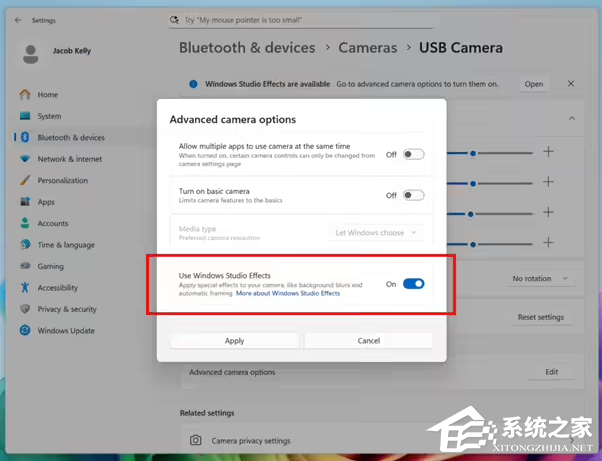Viewport: 602px width, 461px height.
Task: Click the plus icon on the fourth slider row
Action: 549,243
